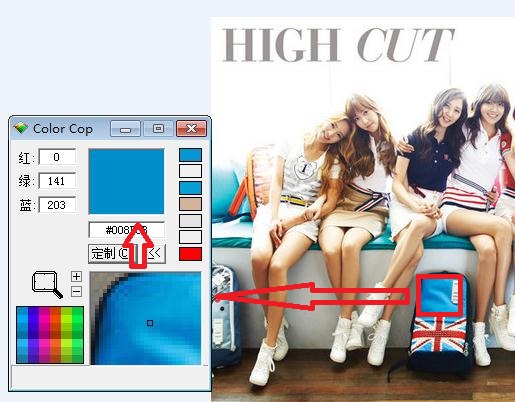Click the red (红) value field
This screenshot has width=515, height=402.
pyautogui.click(x=57, y=157)
